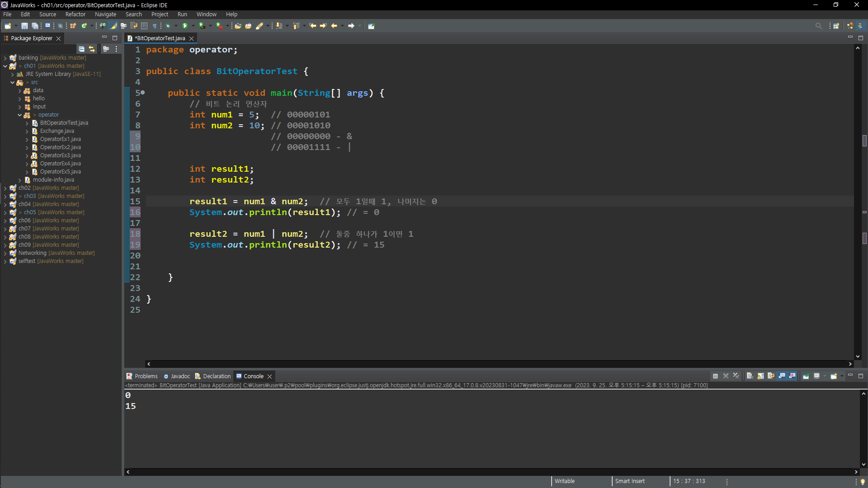Click Collapse All in Package Explorer

(81, 49)
